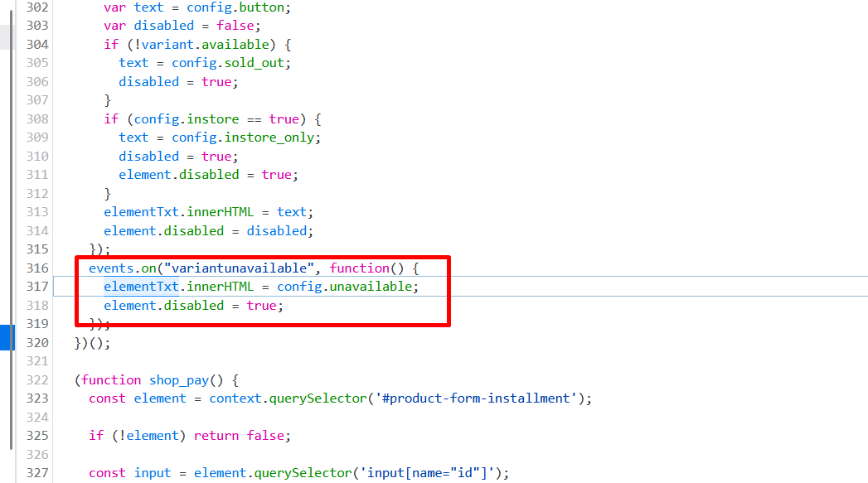
Task: Click "config.instore" on line 308
Action: tap(187, 119)
